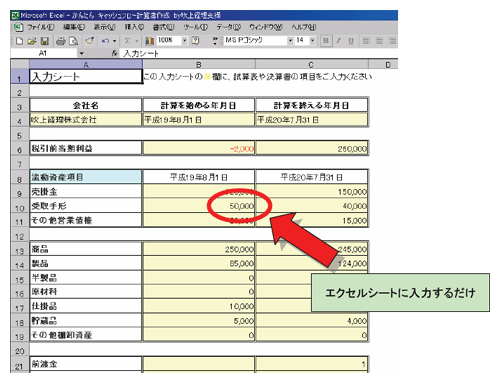This screenshot has height=383, width=500.
Task: Click the Format Painter brush icon
Action: (x=89, y=41)
